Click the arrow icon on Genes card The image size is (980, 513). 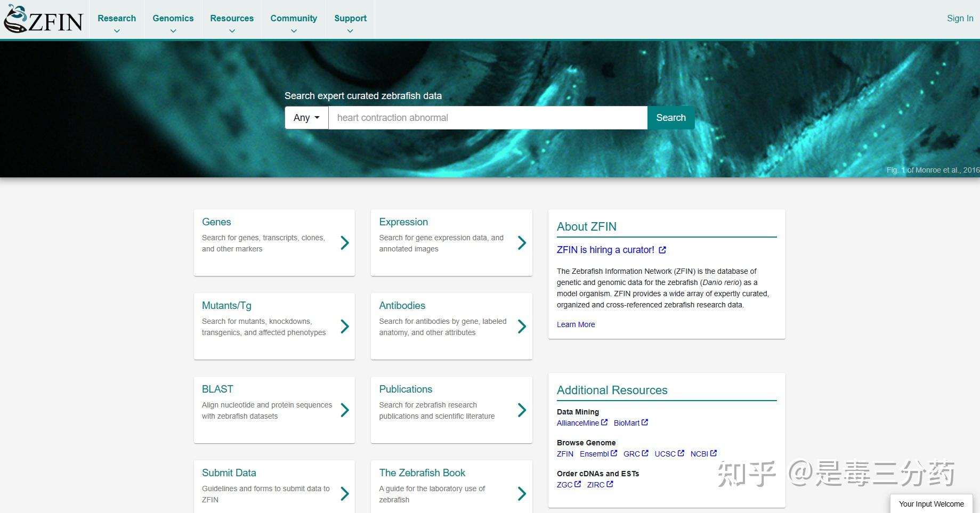[x=345, y=243]
